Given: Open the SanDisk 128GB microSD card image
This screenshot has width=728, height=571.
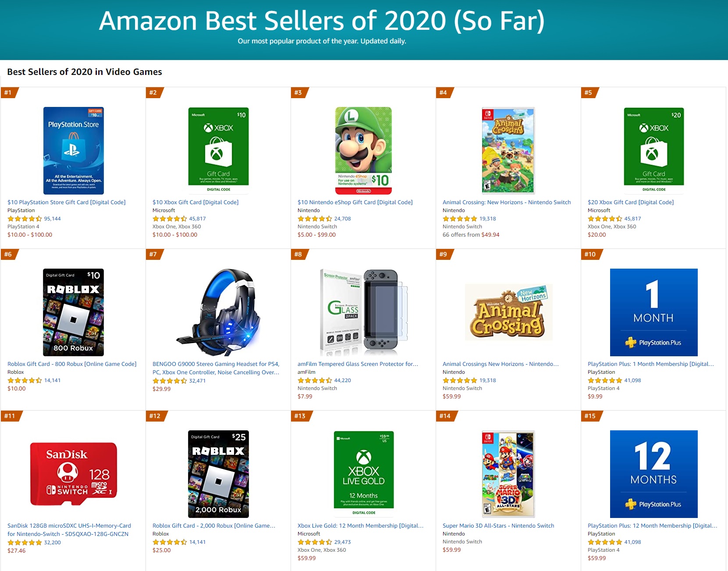Looking at the screenshot, I should pos(73,474).
